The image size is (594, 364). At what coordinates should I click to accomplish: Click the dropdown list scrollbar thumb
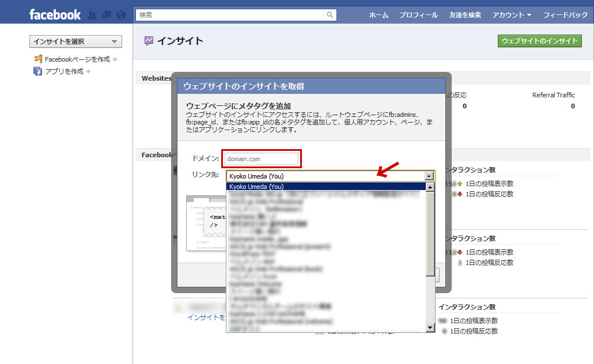point(430,234)
